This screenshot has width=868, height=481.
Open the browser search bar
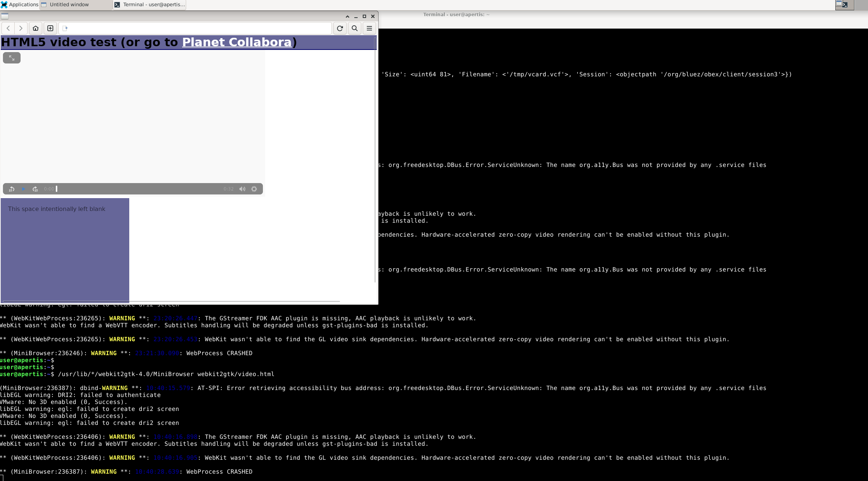[355, 28]
